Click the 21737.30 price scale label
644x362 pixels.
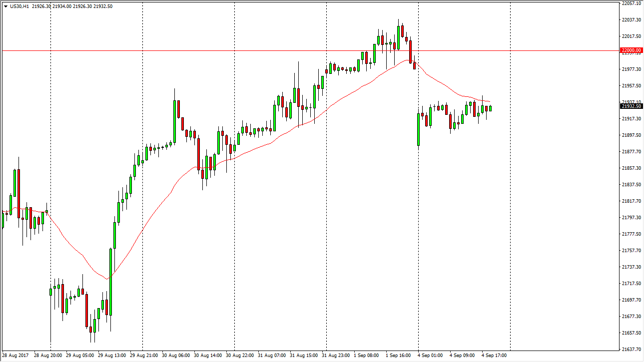click(632, 267)
